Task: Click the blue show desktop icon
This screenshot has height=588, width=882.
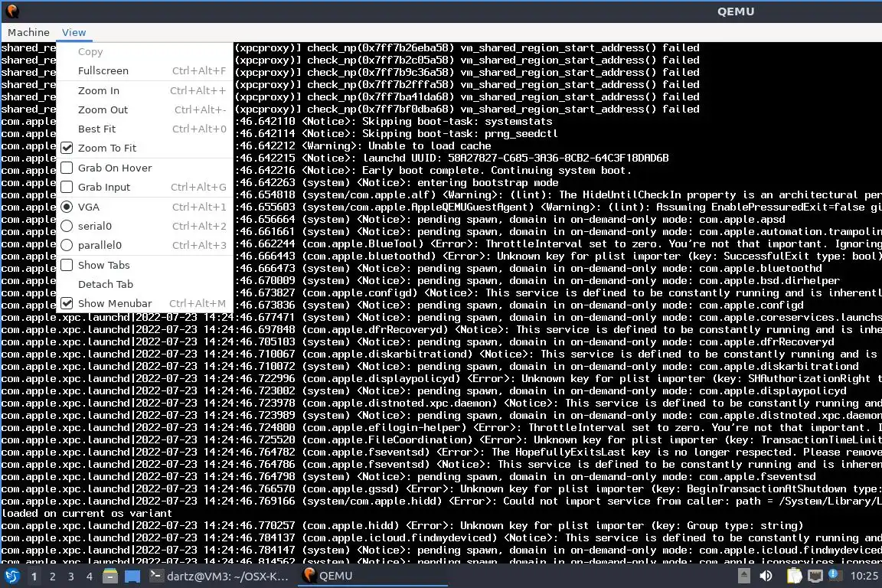Action: 132,576
